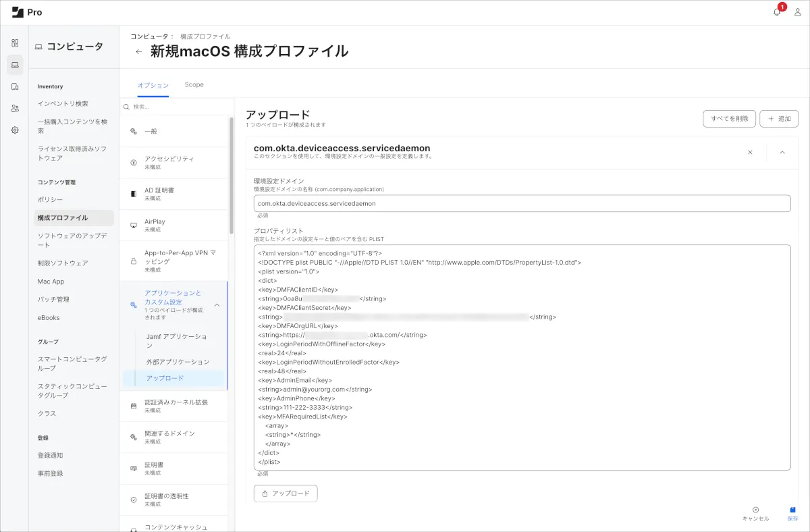Viewport: 810px width, 532px height.
Task: Open ポリシー in sidebar
Action: [50, 200]
